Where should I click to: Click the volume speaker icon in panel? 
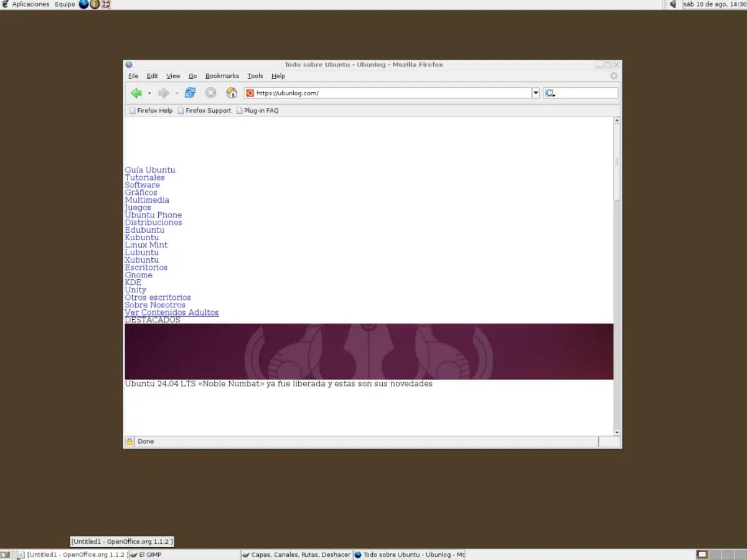(673, 4)
